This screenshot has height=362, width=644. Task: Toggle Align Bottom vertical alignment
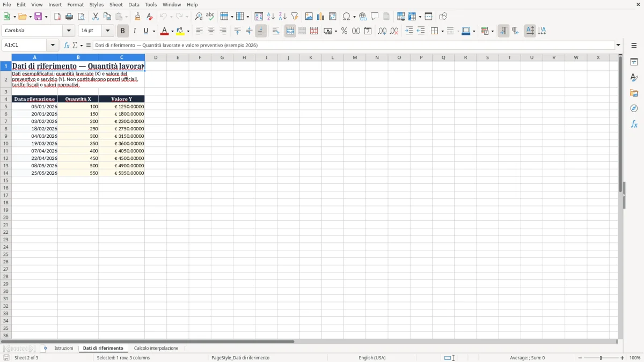tap(261, 31)
